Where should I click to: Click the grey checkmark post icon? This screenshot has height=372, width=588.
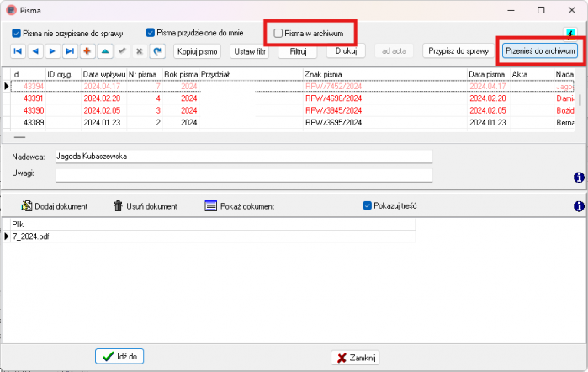[x=122, y=51]
